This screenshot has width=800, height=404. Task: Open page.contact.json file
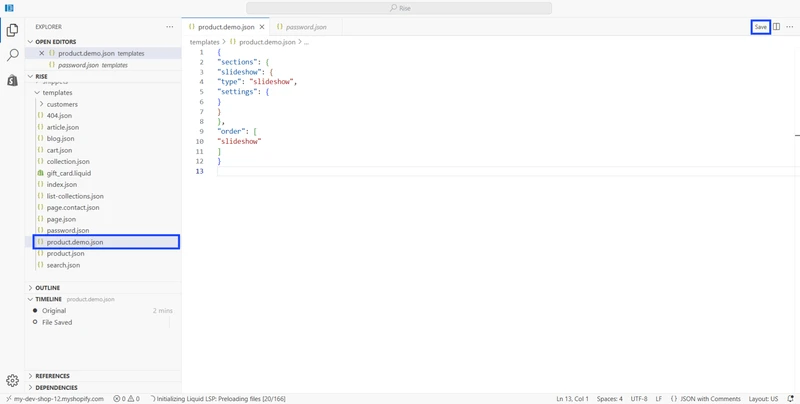(73, 208)
